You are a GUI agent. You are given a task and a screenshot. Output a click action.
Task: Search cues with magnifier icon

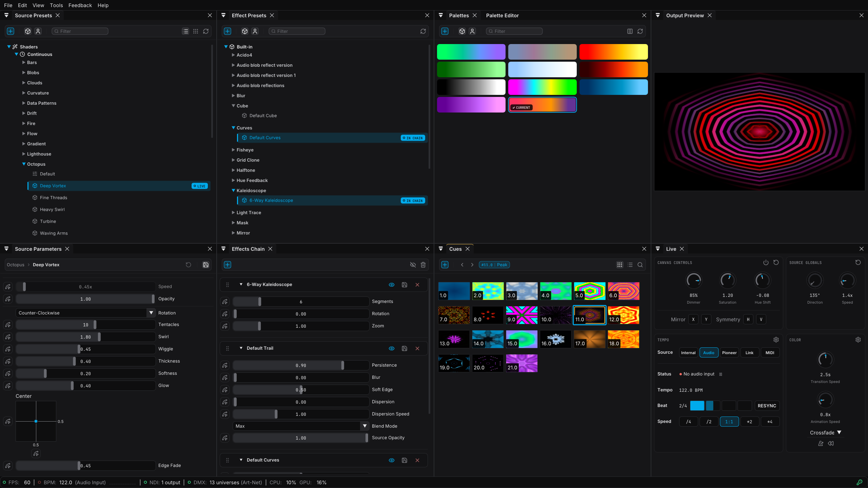(x=640, y=265)
